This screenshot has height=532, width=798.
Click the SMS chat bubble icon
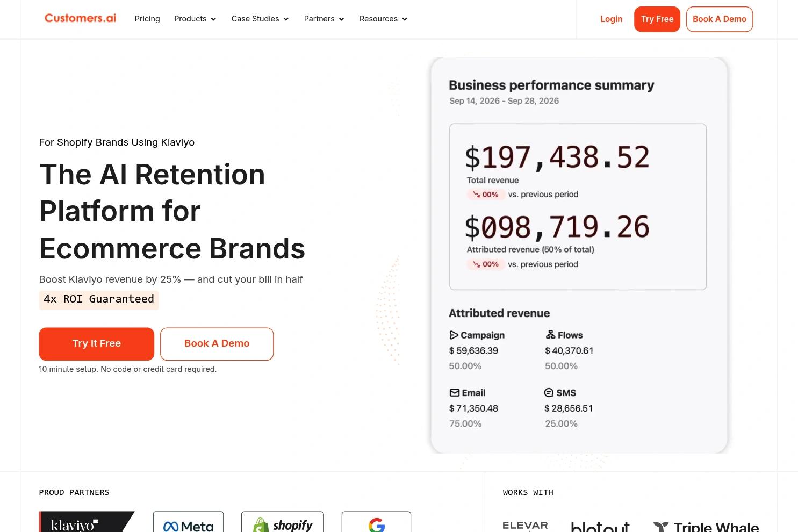click(x=549, y=393)
